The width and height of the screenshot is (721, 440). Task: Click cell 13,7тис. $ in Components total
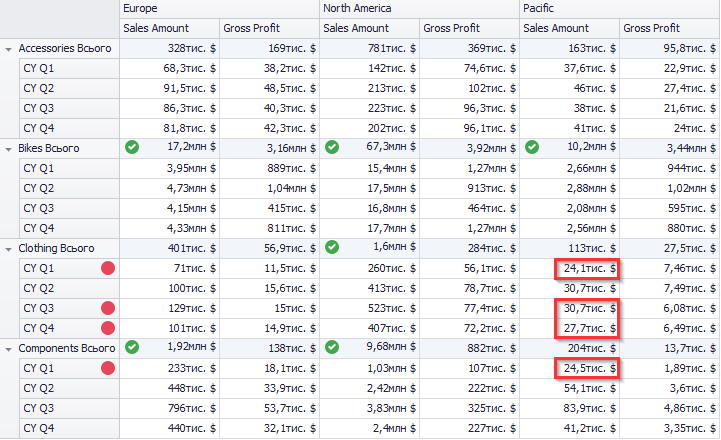(670, 349)
